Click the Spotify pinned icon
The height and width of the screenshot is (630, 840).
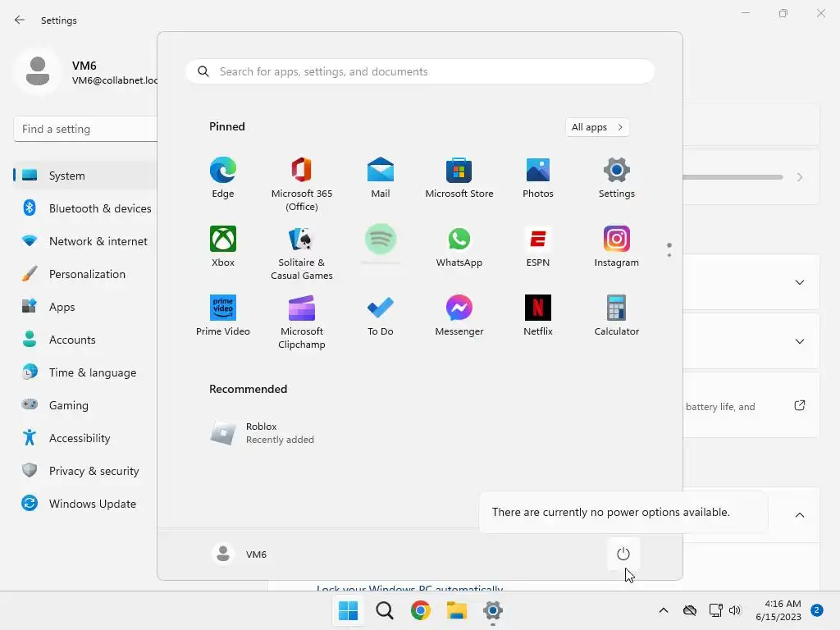point(381,239)
